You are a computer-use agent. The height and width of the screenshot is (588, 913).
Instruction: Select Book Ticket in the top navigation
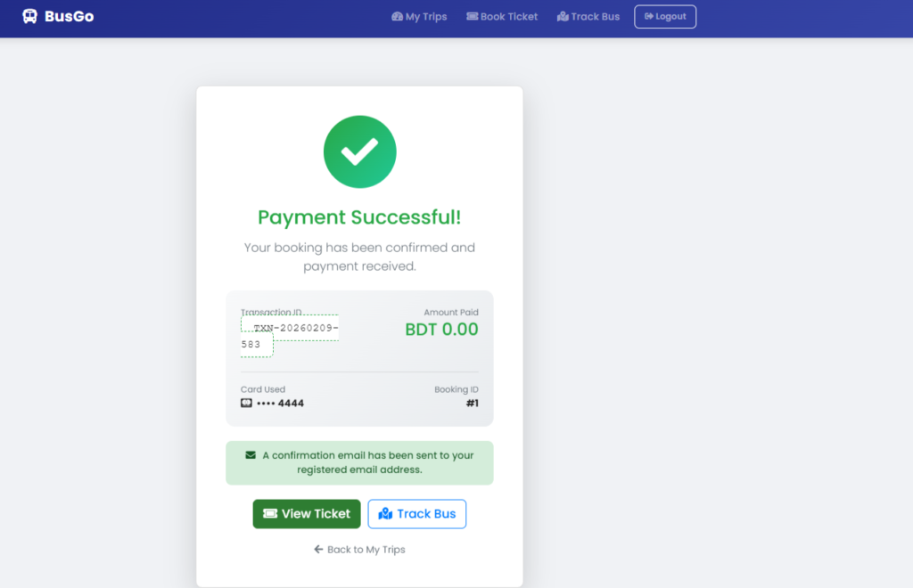502,16
